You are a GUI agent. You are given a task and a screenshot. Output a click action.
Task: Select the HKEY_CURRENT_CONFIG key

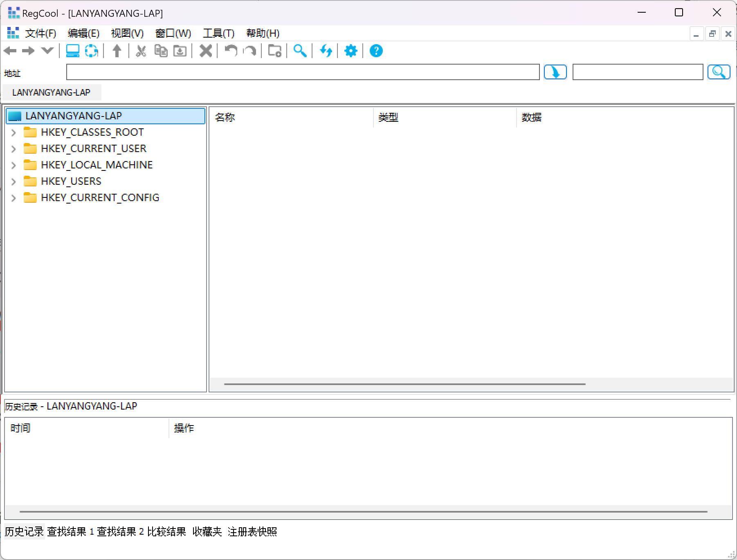click(x=100, y=197)
